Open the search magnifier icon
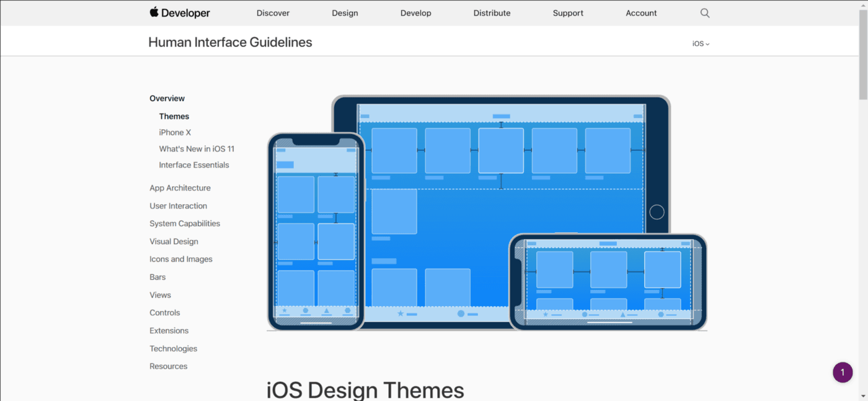 pos(705,13)
